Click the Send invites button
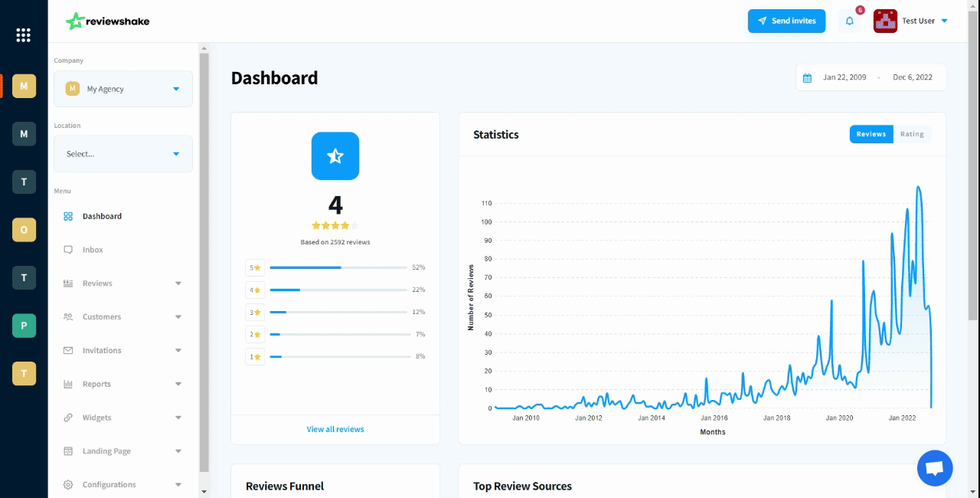 (787, 21)
